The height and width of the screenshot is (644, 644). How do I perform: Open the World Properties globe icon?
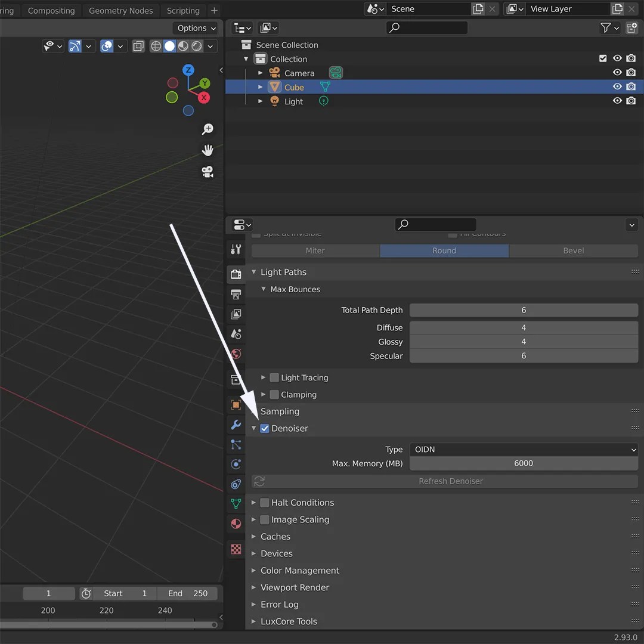coord(236,354)
